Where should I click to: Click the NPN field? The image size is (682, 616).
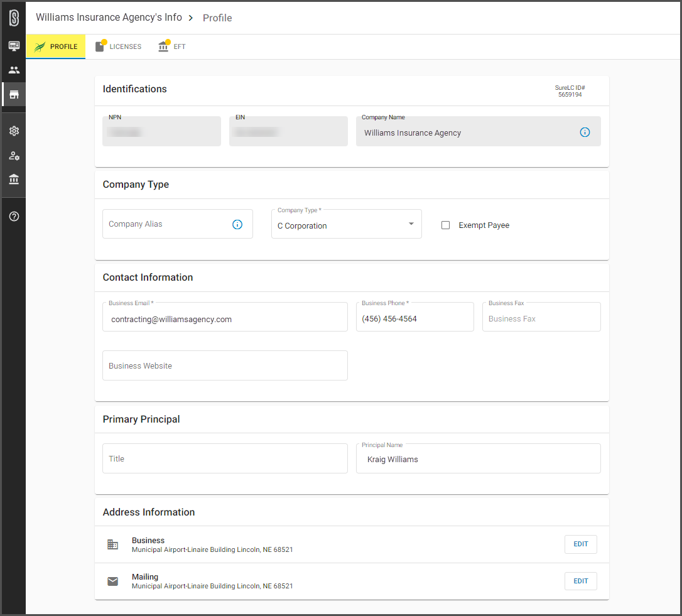click(161, 131)
